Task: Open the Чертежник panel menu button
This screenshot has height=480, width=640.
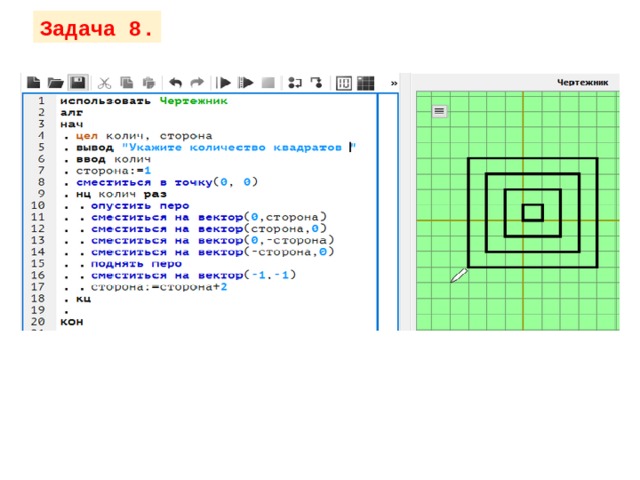Action: click(439, 111)
